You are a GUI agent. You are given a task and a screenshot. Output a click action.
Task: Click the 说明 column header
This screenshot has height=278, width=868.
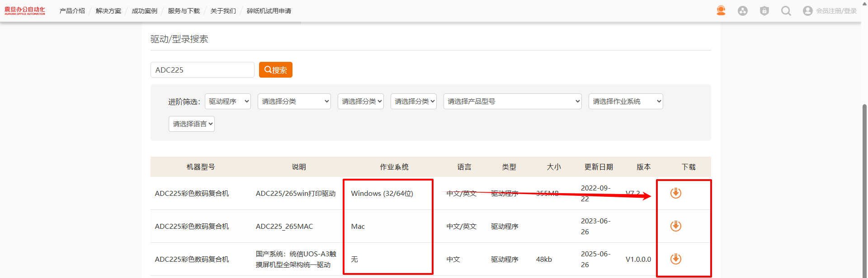coord(299,167)
